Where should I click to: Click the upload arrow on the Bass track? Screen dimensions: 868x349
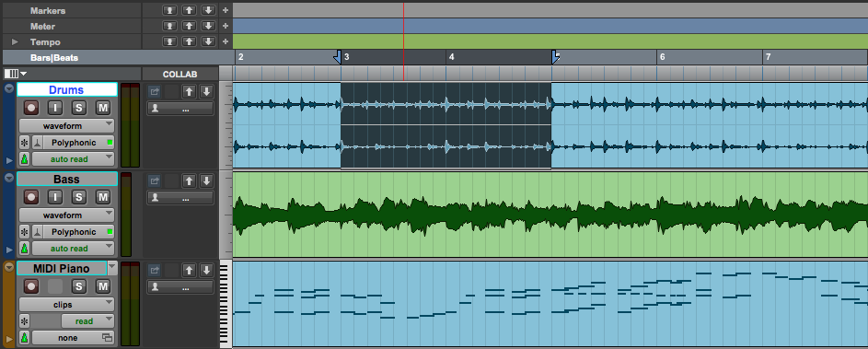[190, 180]
